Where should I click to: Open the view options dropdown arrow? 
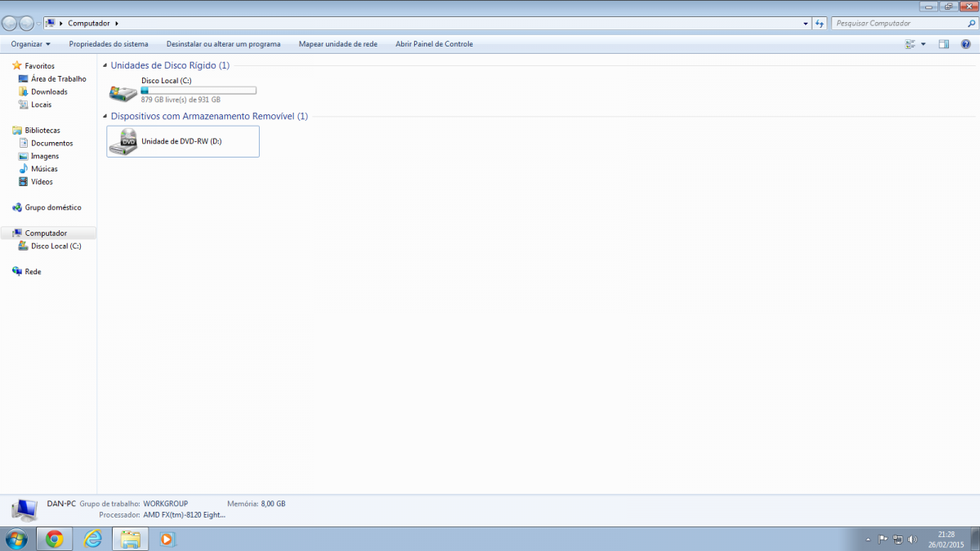[x=923, y=44]
